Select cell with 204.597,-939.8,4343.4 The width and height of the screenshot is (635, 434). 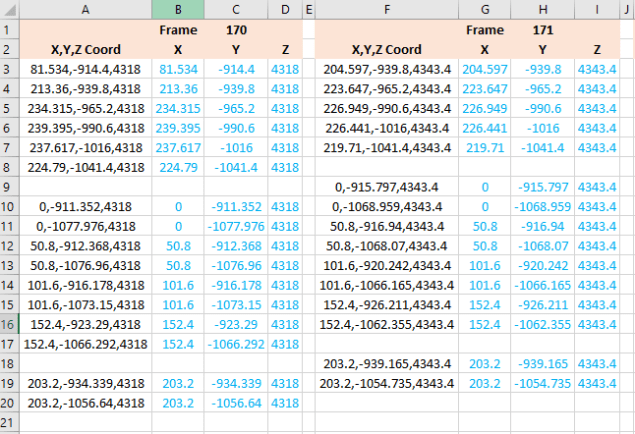[386, 69]
